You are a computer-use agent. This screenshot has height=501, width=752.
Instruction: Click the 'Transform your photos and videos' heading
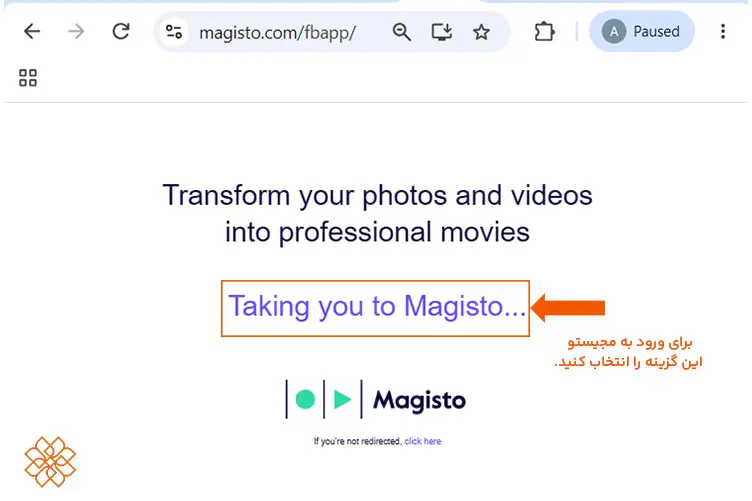pos(377,196)
